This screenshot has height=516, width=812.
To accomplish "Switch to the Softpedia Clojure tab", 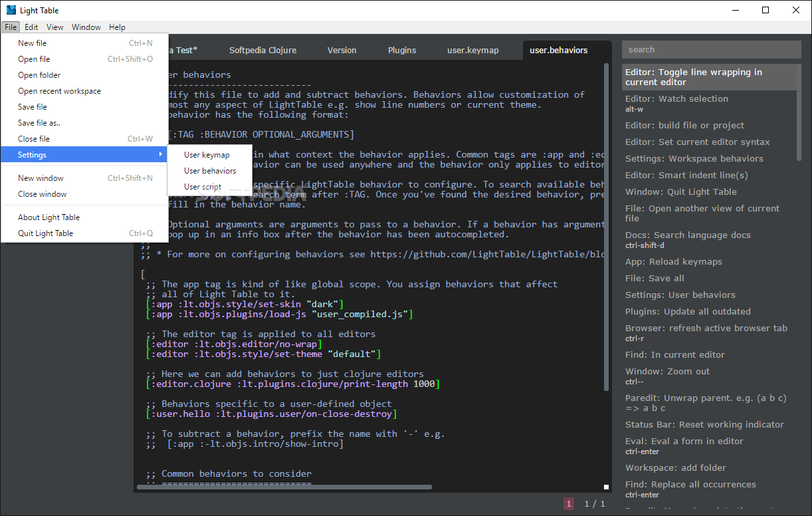I will tap(262, 50).
